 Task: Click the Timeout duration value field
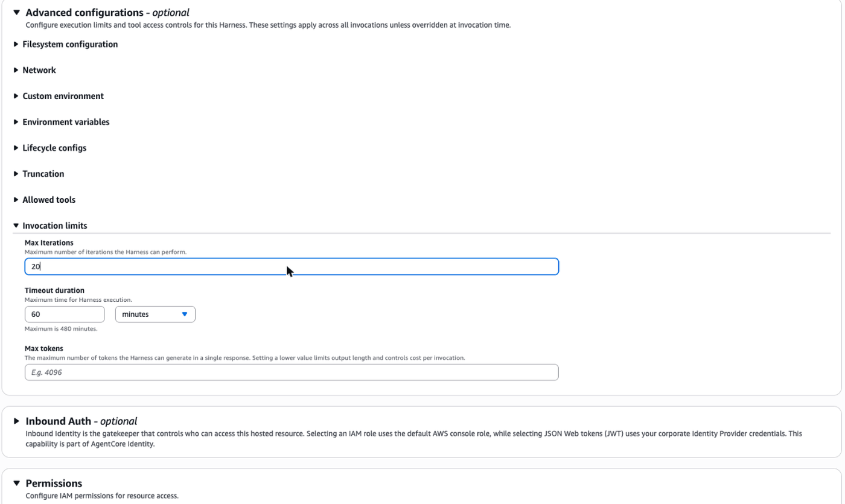(65, 314)
